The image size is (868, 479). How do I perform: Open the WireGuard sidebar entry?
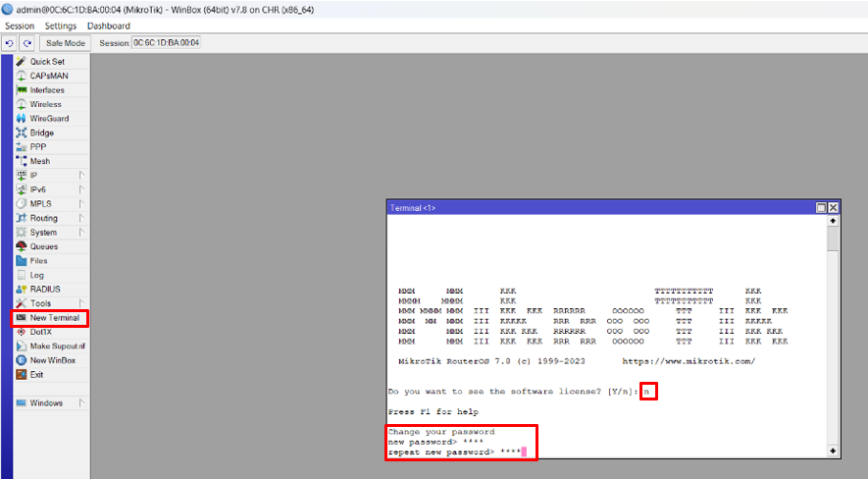pos(48,119)
